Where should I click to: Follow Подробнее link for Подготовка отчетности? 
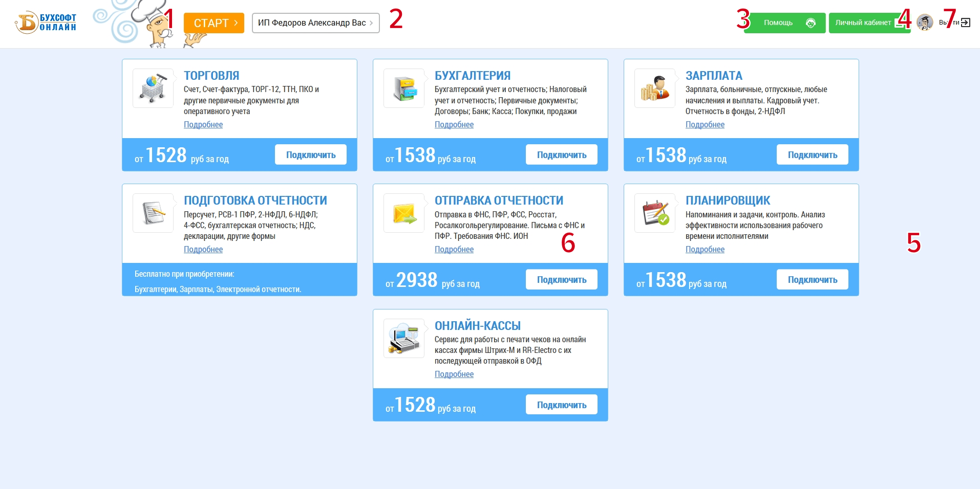click(203, 249)
